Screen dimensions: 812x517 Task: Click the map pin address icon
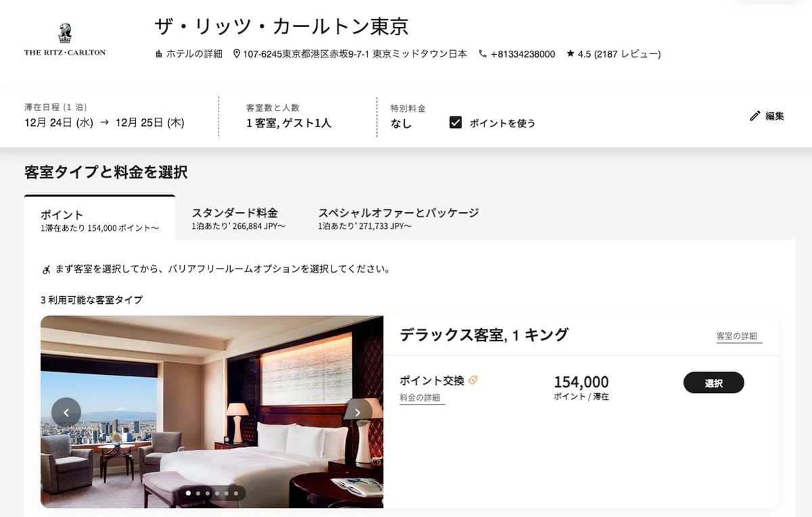click(x=237, y=53)
